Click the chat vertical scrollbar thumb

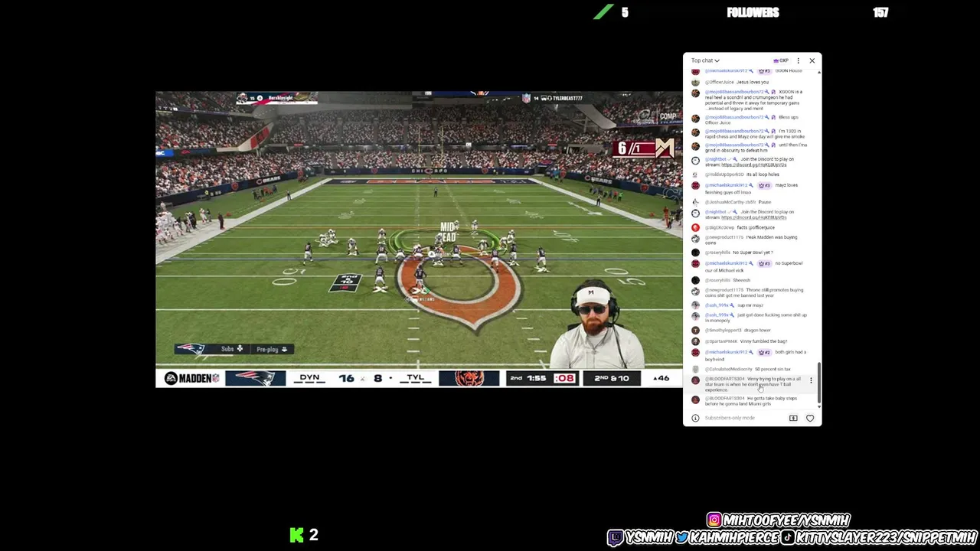819,383
